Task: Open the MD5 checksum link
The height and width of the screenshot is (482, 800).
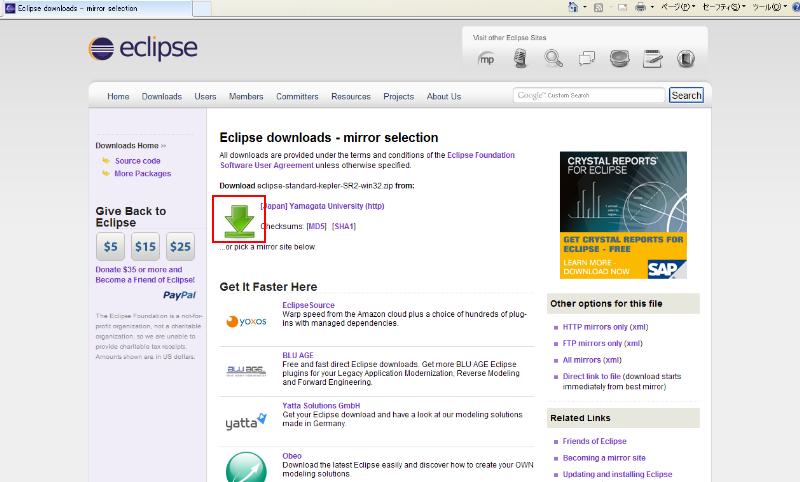Action: point(316,226)
